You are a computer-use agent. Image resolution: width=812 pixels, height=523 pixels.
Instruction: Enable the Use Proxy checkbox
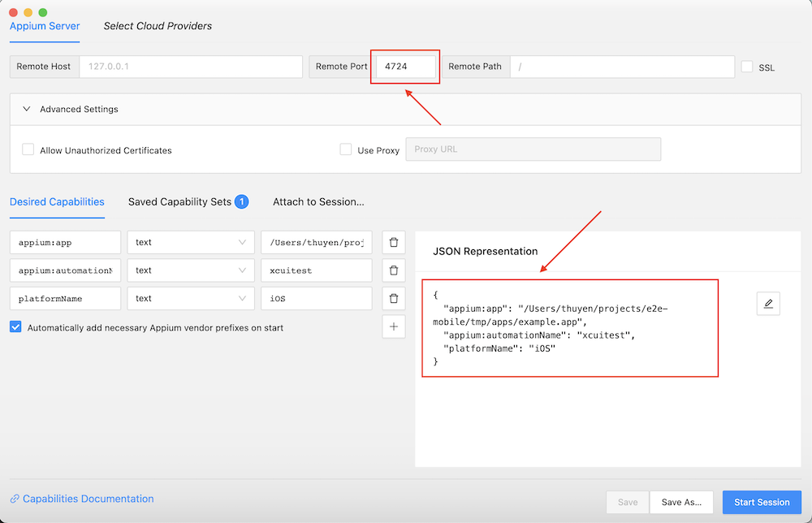point(345,149)
